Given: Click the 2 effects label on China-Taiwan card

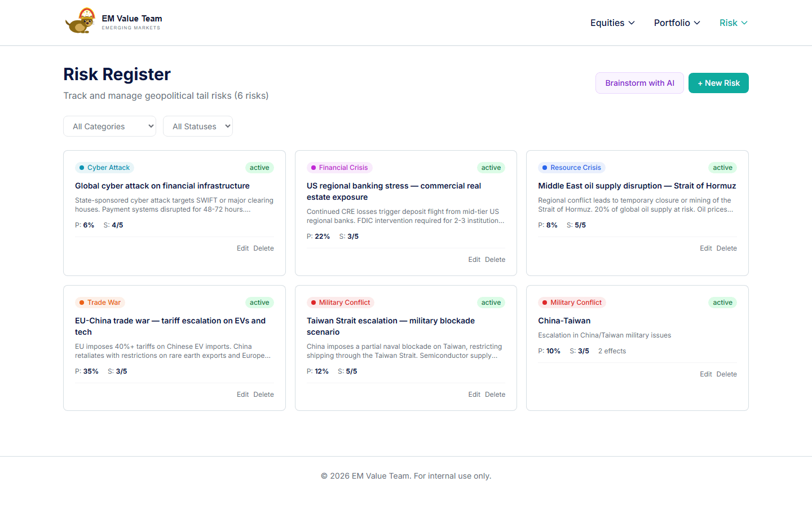Looking at the screenshot, I should [612, 351].
